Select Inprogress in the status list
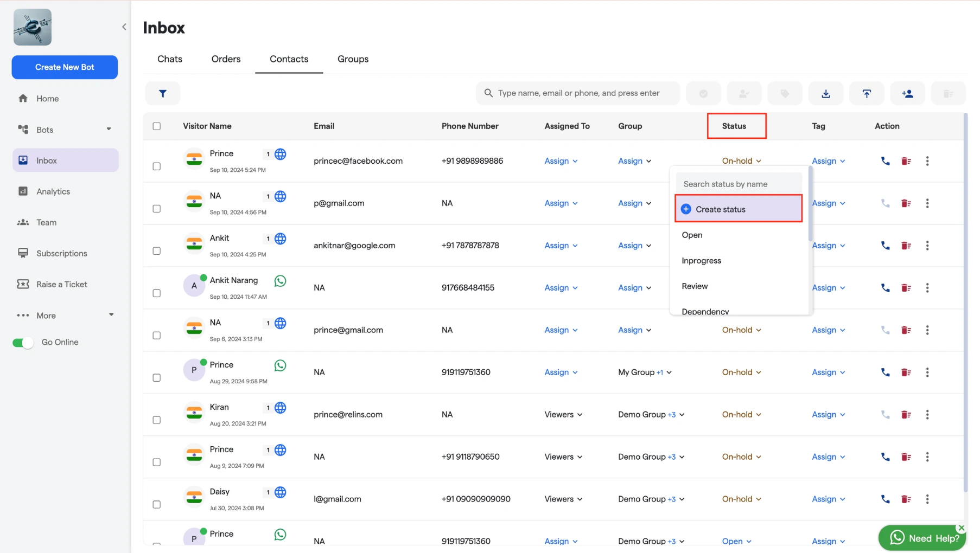The height and width of the screenshot is (553, 980). (x=739, y=261)
